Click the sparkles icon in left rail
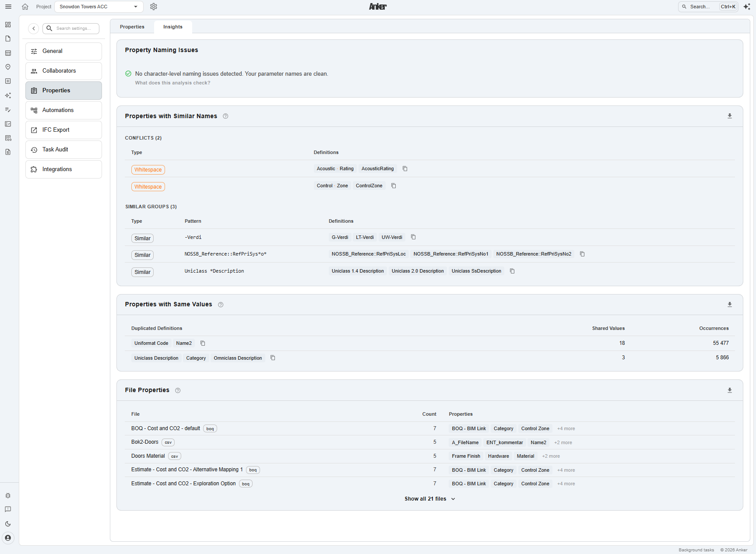 coord(8,95)
